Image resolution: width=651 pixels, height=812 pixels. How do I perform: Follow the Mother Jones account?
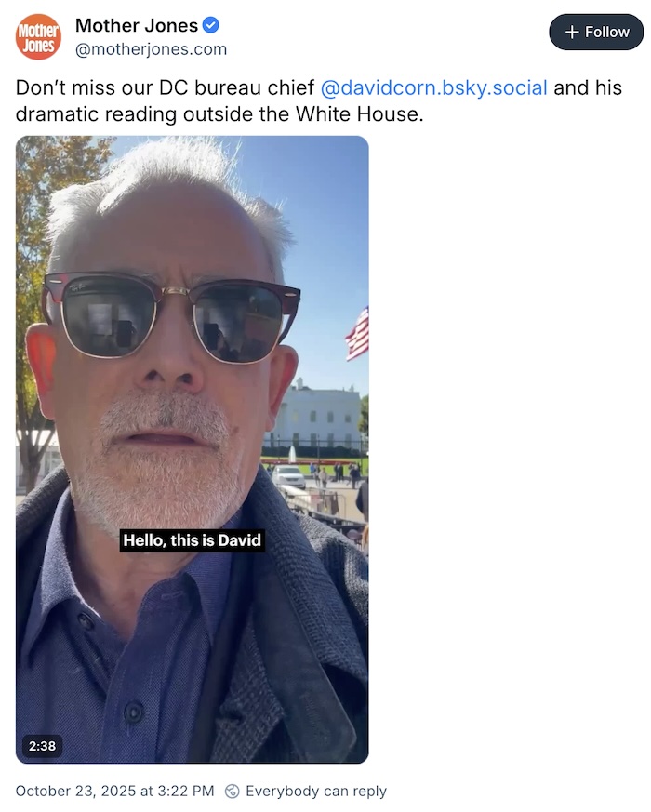coord(596,33)
